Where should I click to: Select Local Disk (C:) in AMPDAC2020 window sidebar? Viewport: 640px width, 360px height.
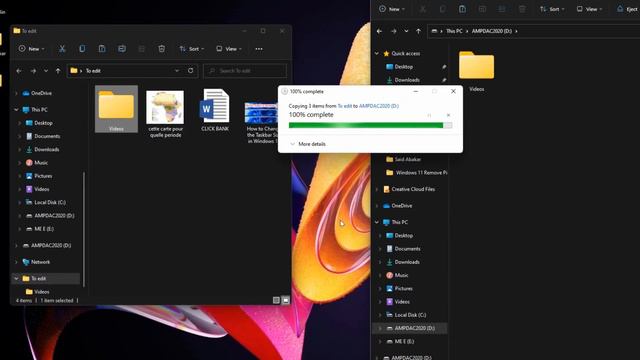[x=410, y=315]
